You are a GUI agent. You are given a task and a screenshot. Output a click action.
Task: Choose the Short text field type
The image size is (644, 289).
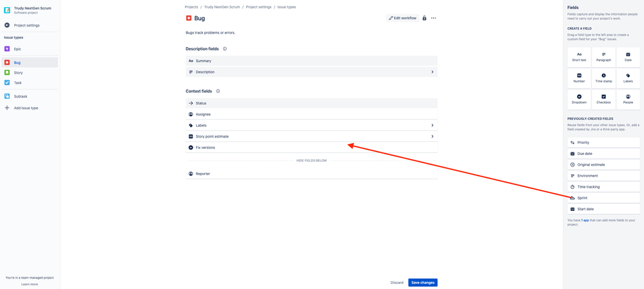click(x=579, y=57)
